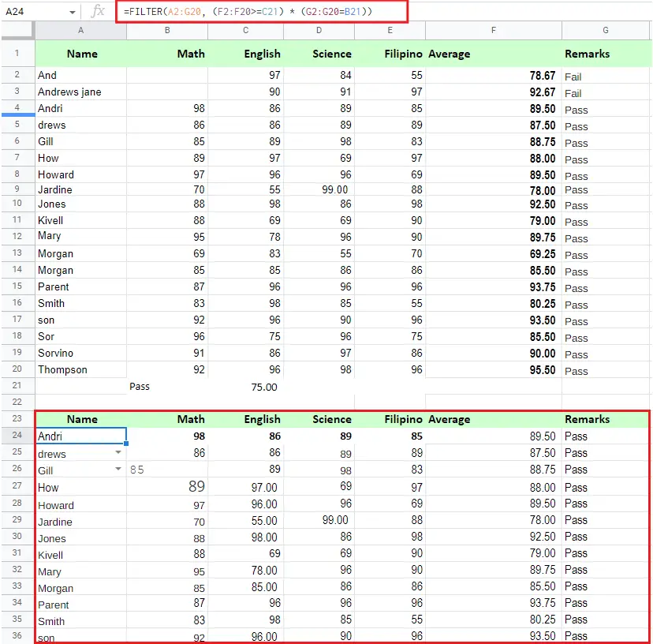Click the average 69.25 in row 13
The height and width of the screenshot is (644, 653).
(494, 254)
